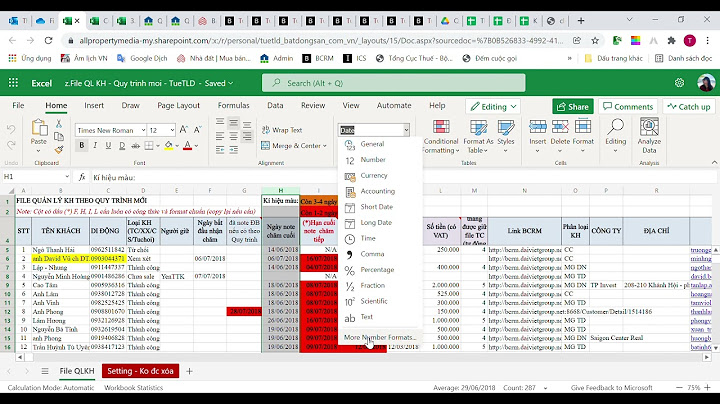Apply red font color swatch

tap(187, 146)
